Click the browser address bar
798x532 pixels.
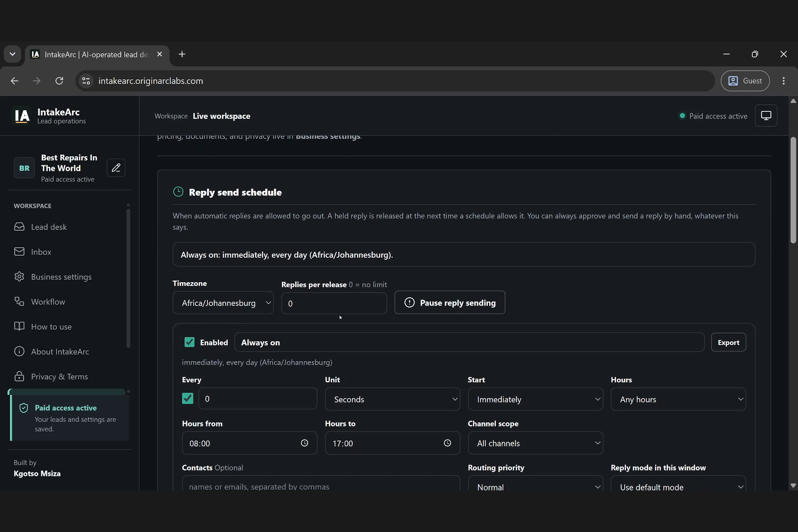tap(395, 81)
